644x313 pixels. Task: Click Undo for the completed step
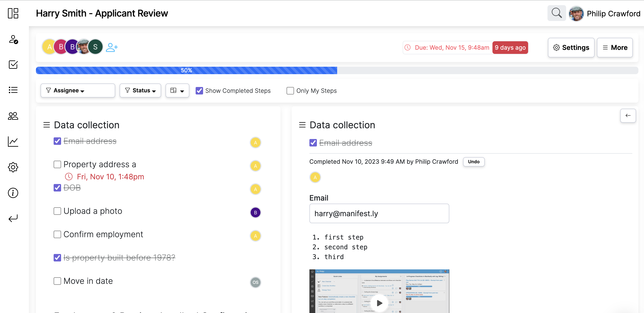coord(474,161)
